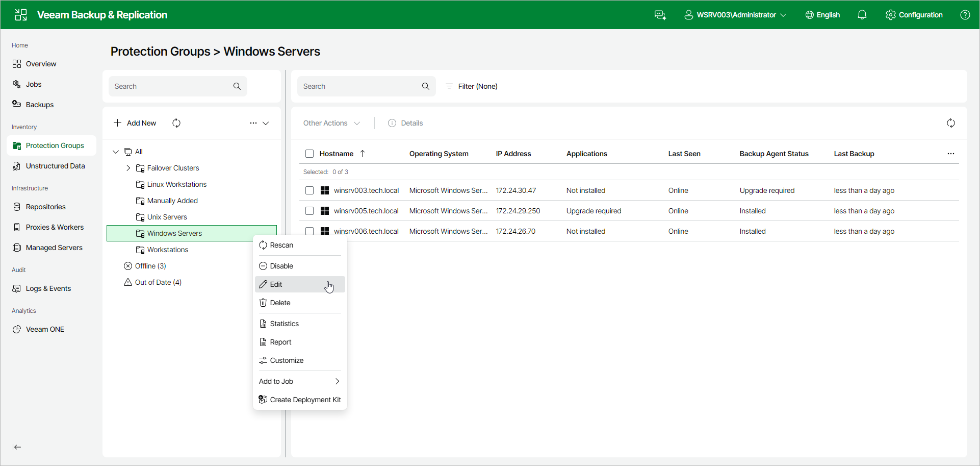Click the Details button
The height and width of the screenshot is (466, 980).
pyautogui.click(x=406, y=123)
